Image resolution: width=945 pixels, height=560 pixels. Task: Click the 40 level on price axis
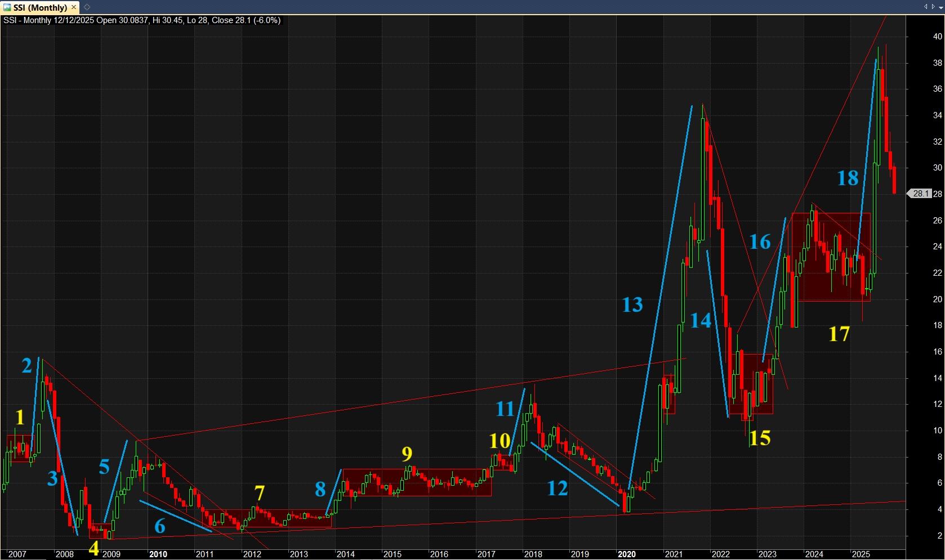point(937,37)
